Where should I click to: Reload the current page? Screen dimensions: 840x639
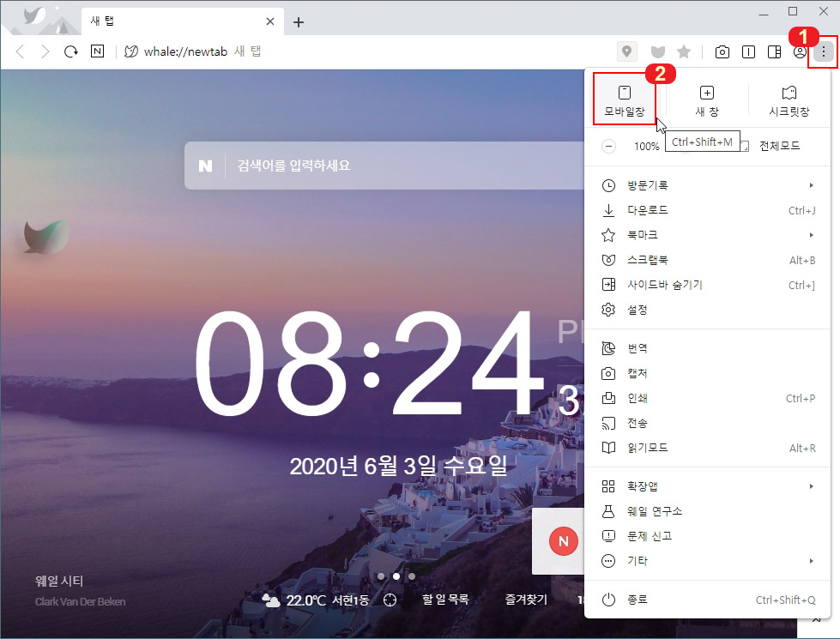70,51
